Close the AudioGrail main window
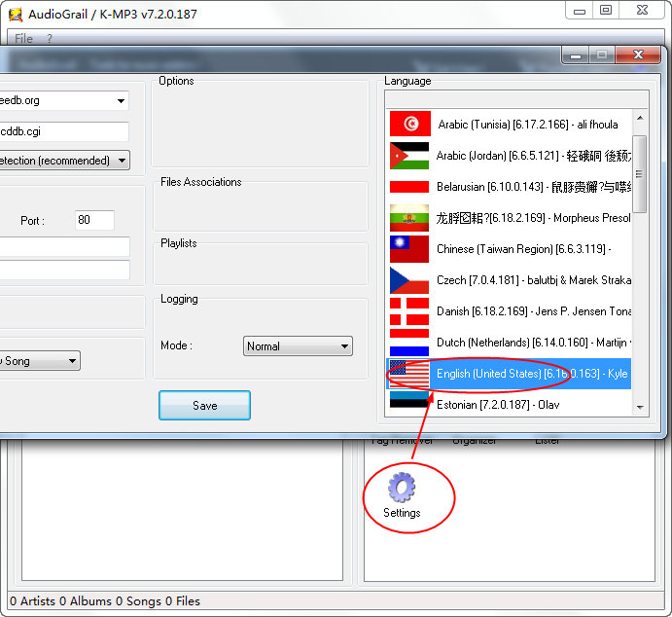The height and width of the screenshot is (617, 672). [x=642, y=11]
